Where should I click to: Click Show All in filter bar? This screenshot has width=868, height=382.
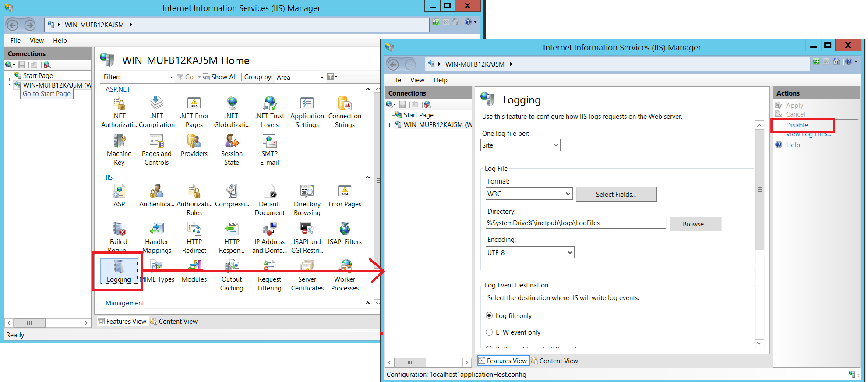pos(220,77)
